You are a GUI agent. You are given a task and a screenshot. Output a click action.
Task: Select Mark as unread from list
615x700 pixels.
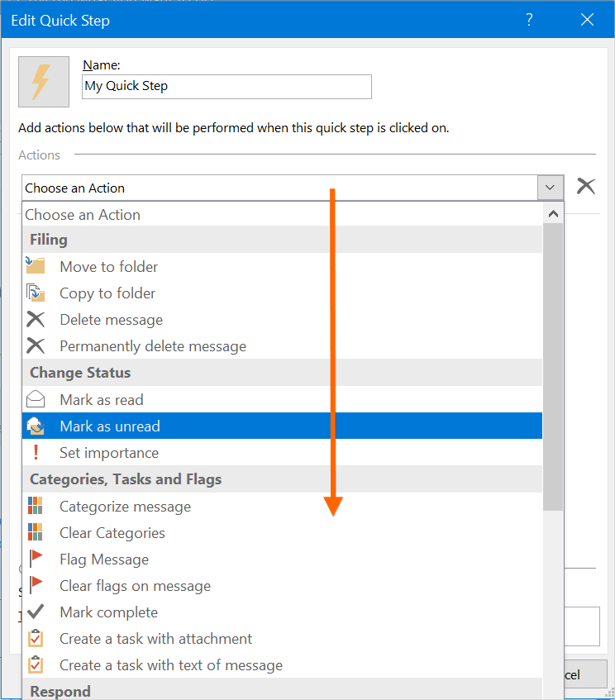click(x=110, y=426)
